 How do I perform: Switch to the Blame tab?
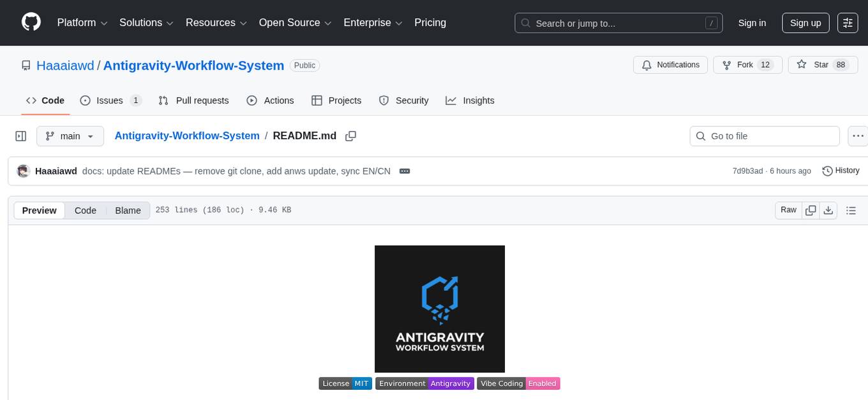(128, 210)
